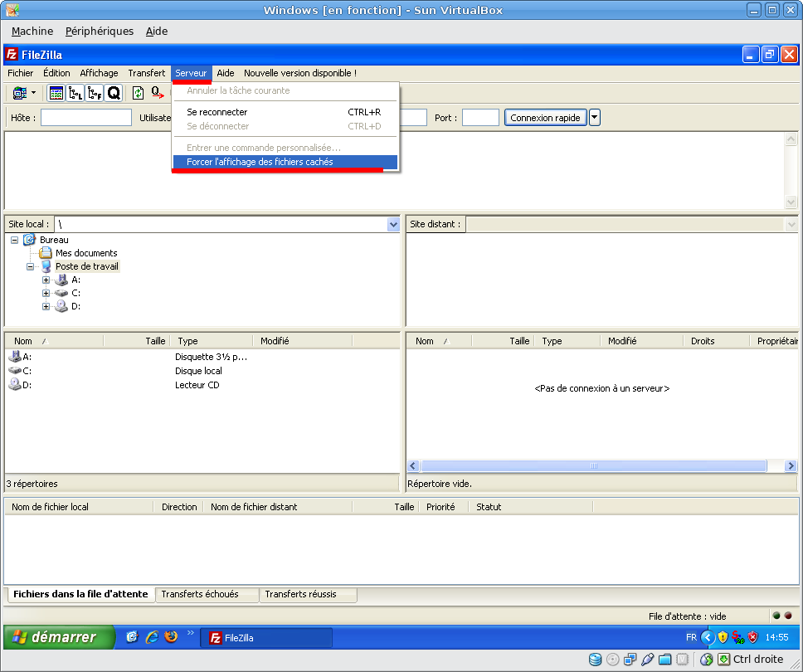Expand the C: drive tree node
Viewport: 803px width, 672px height.
point(46,293)
